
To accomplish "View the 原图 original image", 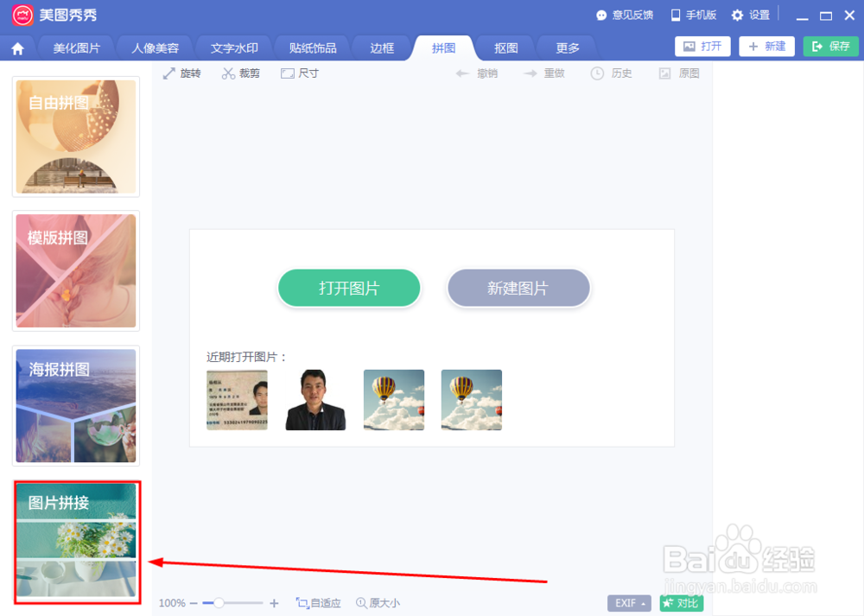I will (x=679, y=73).
